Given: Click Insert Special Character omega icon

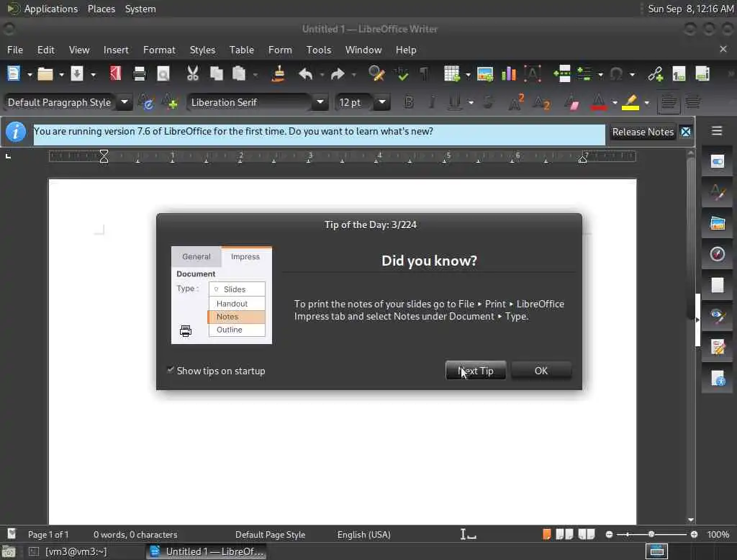Looking at the screenshot, I should 616,74.
